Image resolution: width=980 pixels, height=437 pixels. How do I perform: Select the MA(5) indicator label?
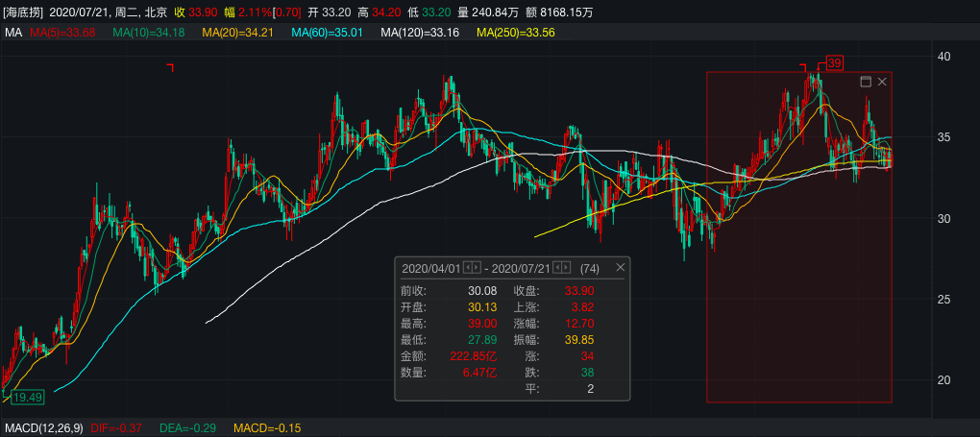(x=62, y=33)
